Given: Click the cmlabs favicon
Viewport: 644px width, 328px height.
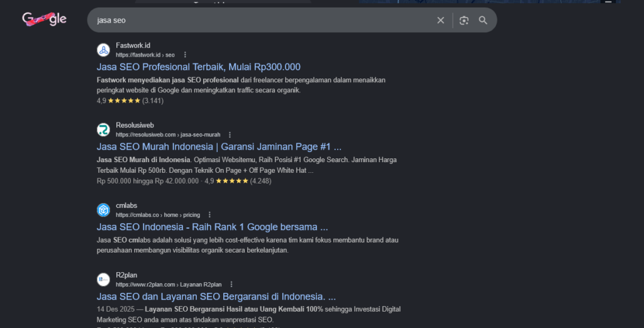Looking at the screenshot, I should pos(104,210).
